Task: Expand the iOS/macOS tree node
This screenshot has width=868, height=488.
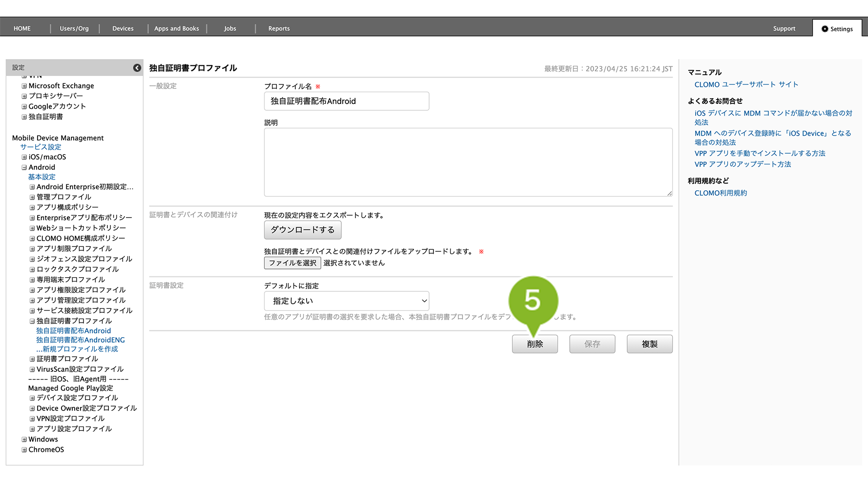Action: pyautogui.click(x=24, y=157)
